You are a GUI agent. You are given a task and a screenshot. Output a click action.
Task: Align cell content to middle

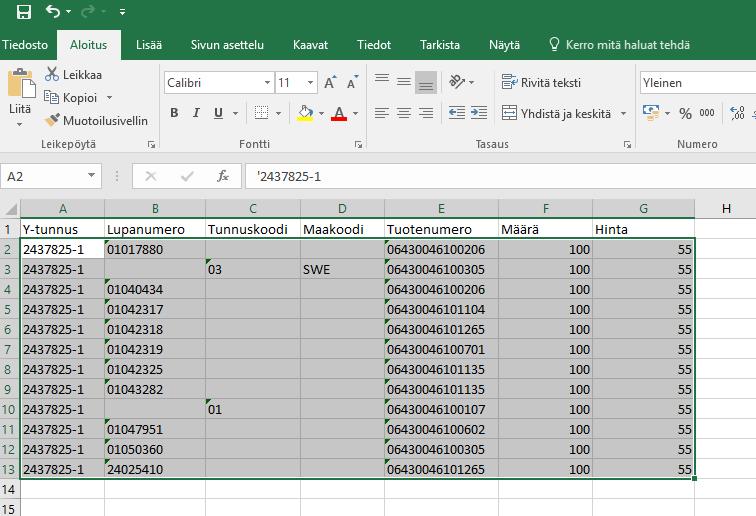coord(404,82)
